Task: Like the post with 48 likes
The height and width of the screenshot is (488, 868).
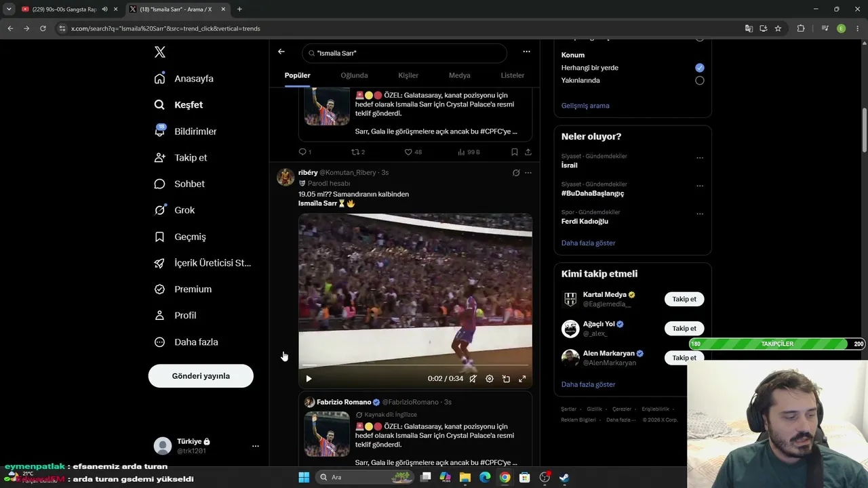Action: (x=413, y=152)
